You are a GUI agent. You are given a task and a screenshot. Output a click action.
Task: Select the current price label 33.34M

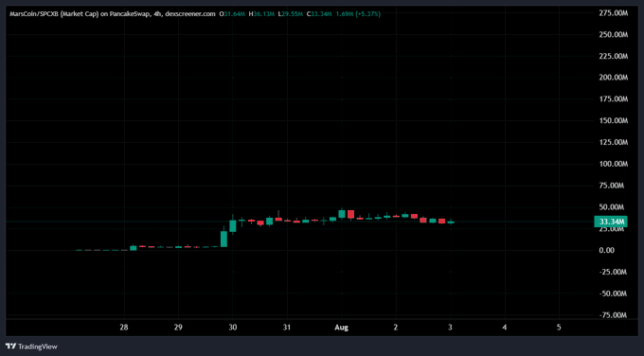click(x=611, y=222)
